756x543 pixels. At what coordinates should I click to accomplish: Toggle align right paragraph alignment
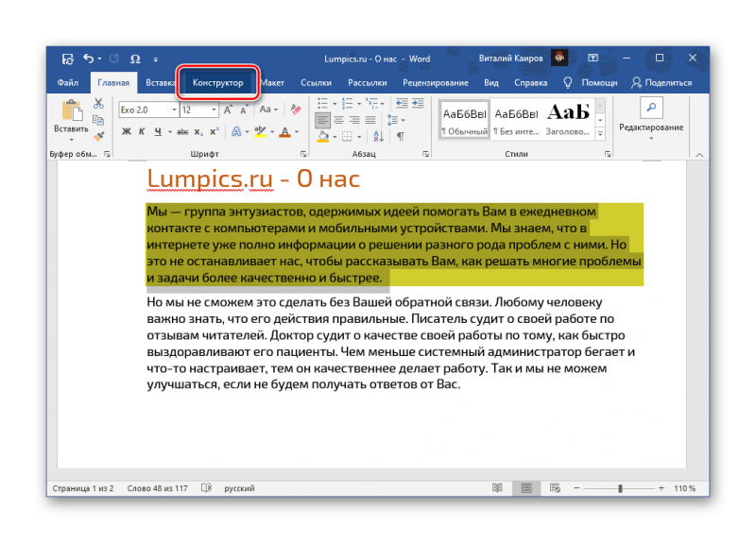point(355,120)
